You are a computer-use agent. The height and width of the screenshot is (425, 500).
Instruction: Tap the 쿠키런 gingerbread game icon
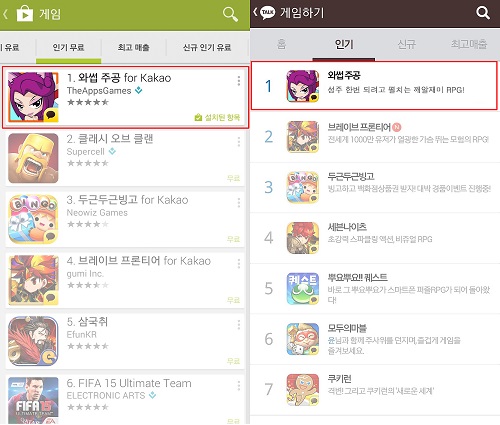[303, 390]
